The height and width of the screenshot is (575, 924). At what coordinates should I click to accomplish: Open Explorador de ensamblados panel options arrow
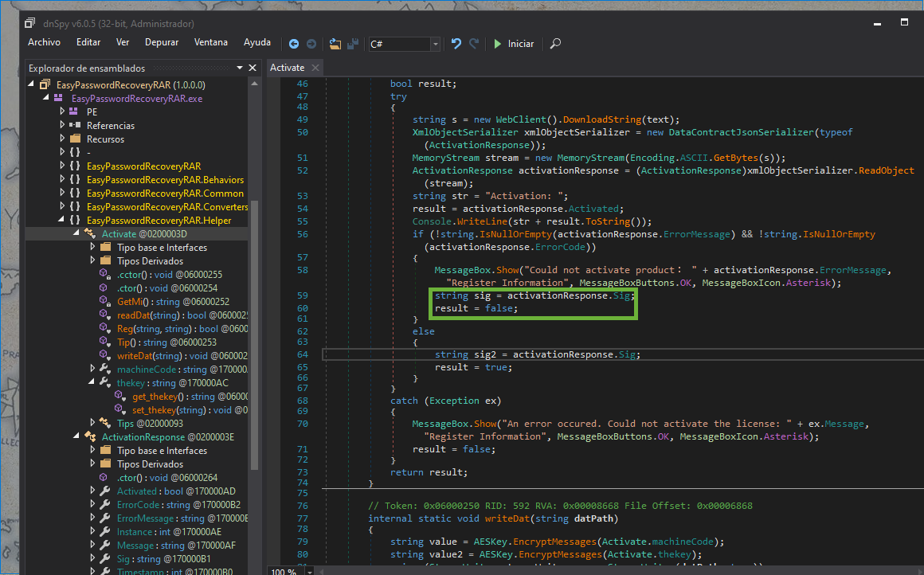[239, 68]
